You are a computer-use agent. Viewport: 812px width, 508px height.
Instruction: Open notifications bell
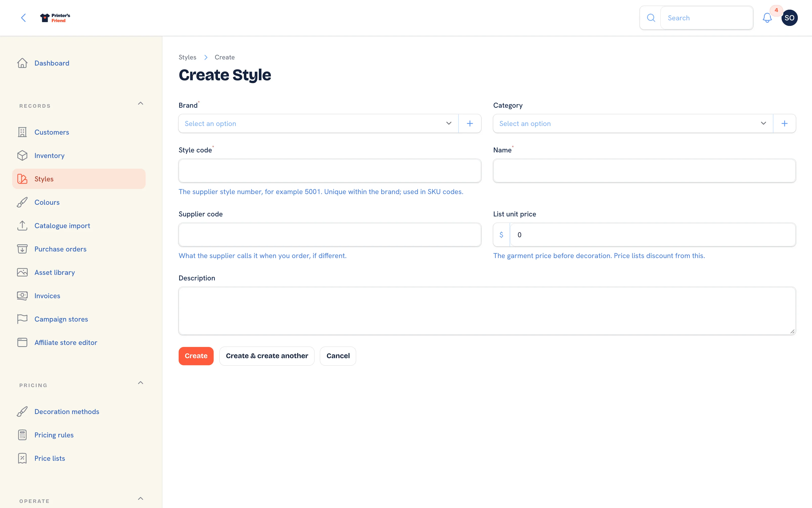767,18
